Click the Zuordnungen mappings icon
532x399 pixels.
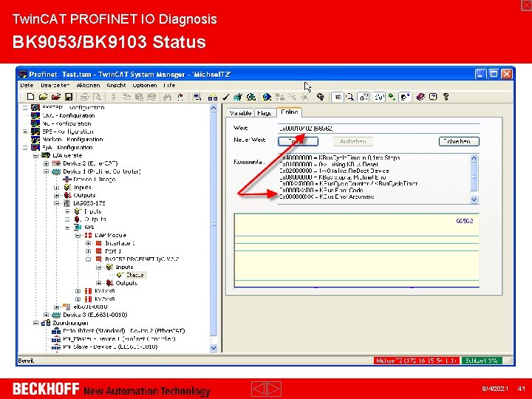pyautogui.click(x=46, y=323)
